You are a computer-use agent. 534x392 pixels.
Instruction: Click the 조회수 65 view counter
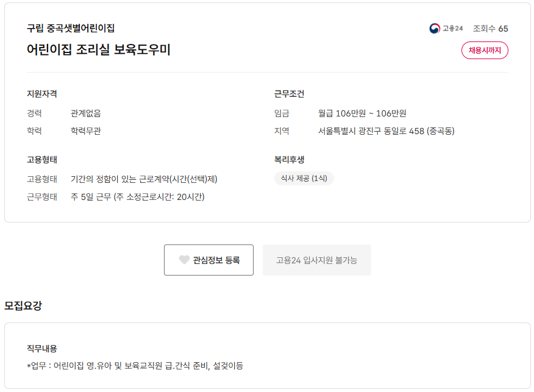pyautogui.click(x=492, y=28)
